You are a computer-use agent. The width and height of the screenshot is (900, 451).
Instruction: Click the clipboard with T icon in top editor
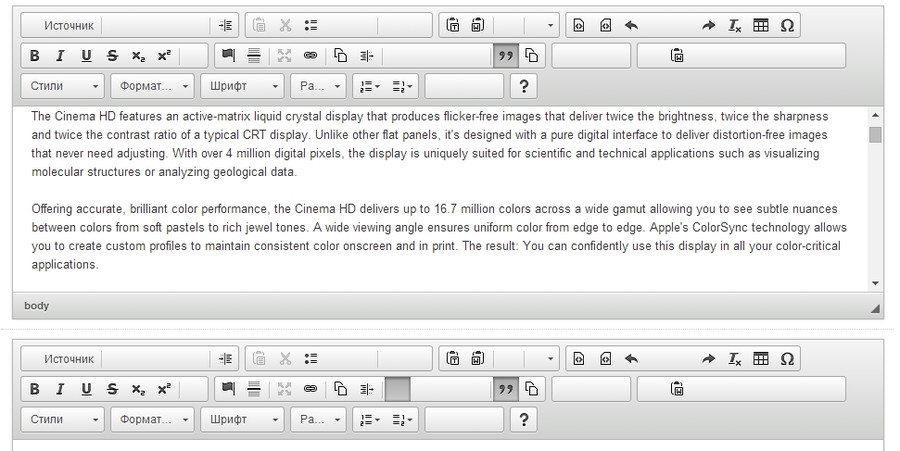point(453,25)
